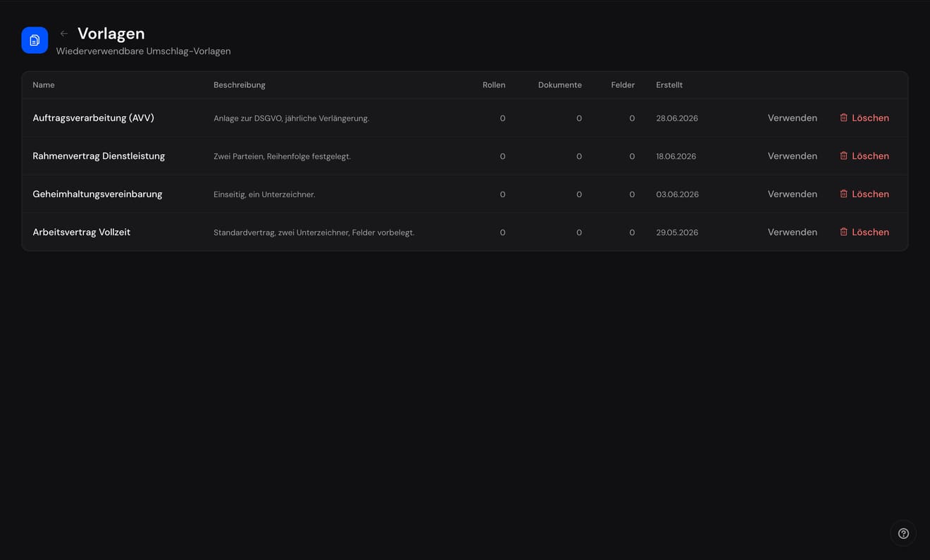This screenshot has width=930, height=560.
Task: Click the Dokumente column header
Action: click(x=560, y=85)
